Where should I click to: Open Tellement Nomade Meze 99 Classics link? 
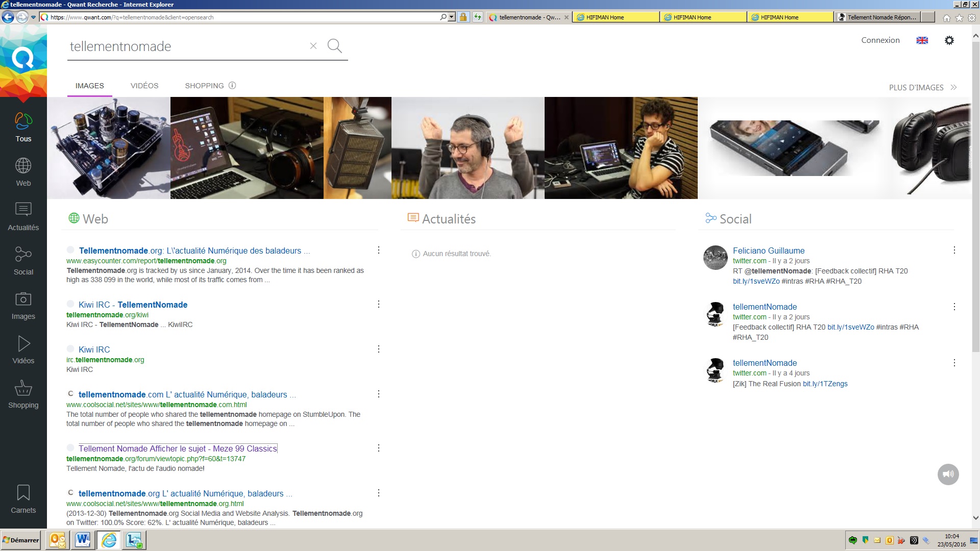(178, 448)
